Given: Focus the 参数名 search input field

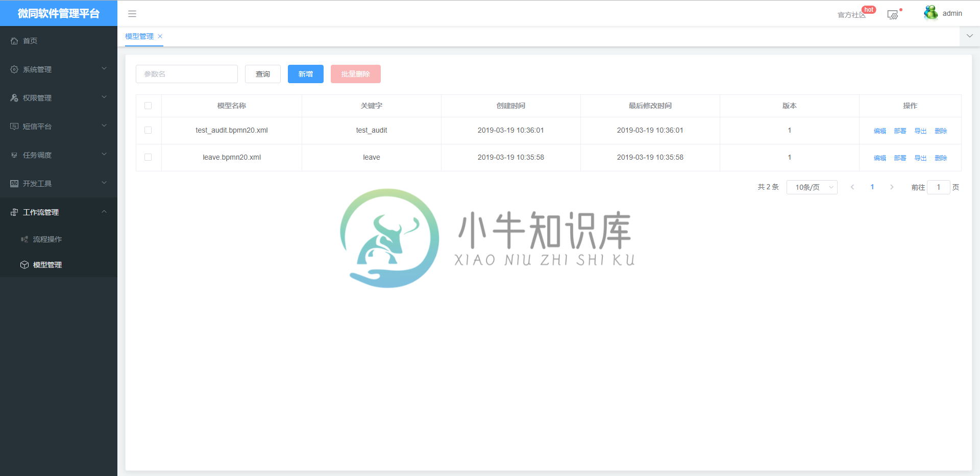Looking at the screenshot, I should pyautogui.click(x=187, y=74).
